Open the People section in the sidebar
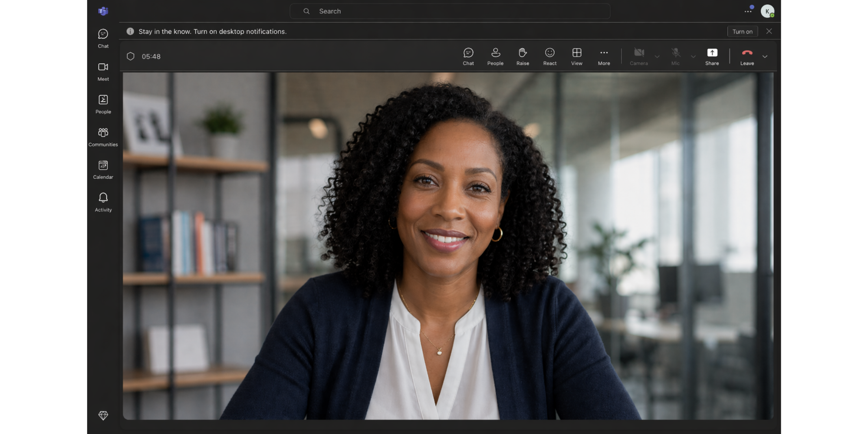The height and width of the screenshot is (434, 868). (x=103, y=104)
